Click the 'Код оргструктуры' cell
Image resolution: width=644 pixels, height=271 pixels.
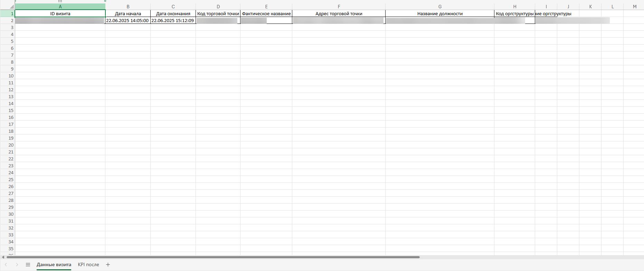[x=515, y=13]
